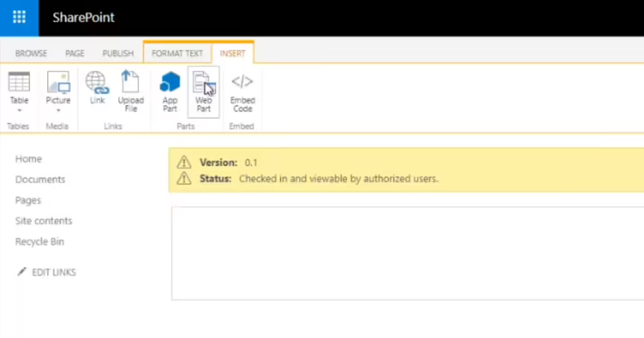Image resolution: width=644 pixels, height=338 pixels.
Task: Insert an App Part
Action: point(170,92)
